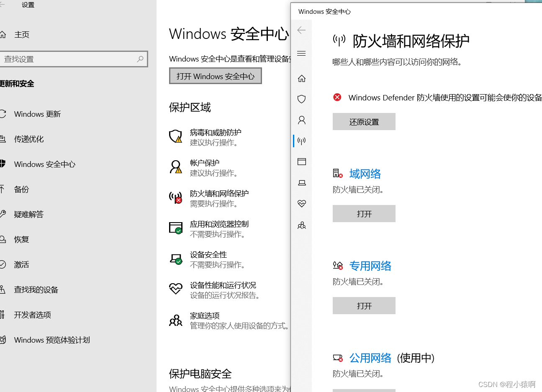The height and width of the screenshot is (392, 542).
Task: Open virus protection shield icon in sidebar
Action: coord(302,99)
